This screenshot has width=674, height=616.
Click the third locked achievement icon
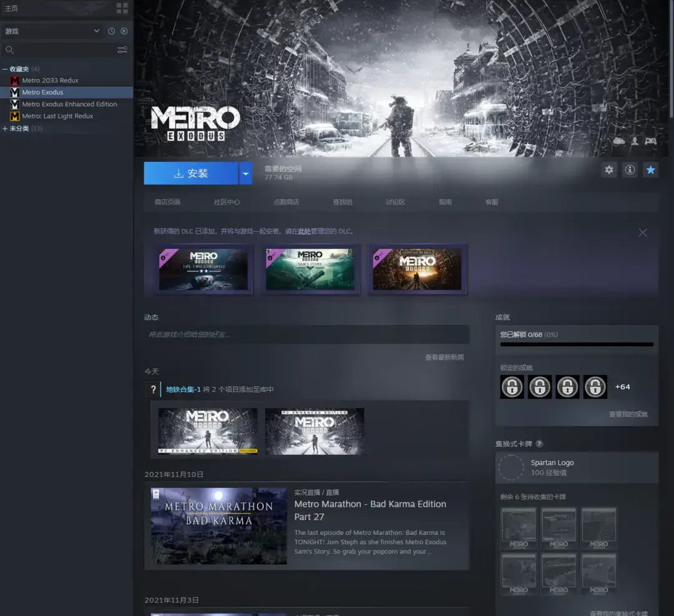coord(567,387)
